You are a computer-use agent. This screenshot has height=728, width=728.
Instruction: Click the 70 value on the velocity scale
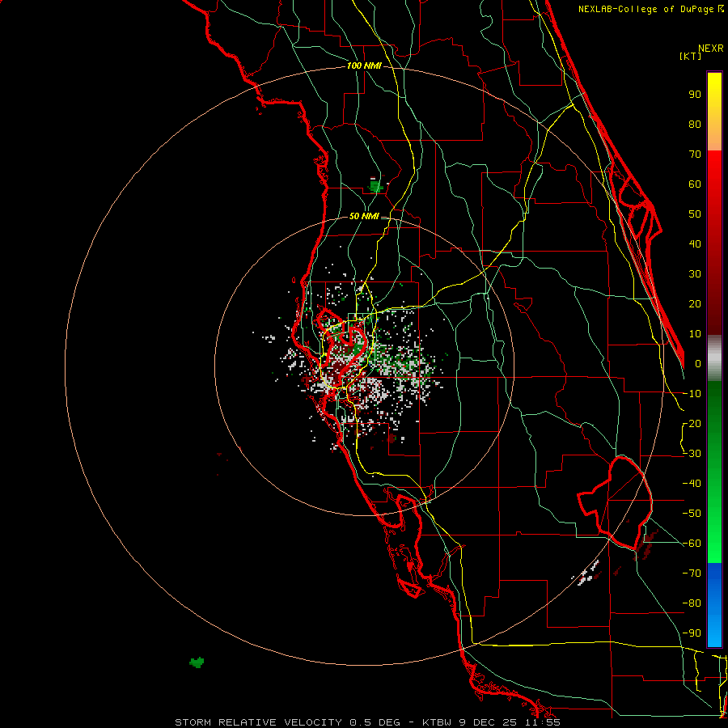tap(695, 154)
